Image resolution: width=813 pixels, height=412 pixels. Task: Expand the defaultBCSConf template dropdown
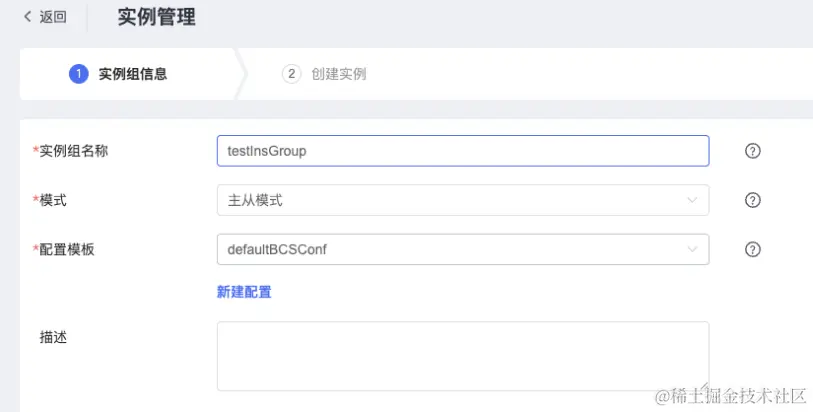point(462,249)
